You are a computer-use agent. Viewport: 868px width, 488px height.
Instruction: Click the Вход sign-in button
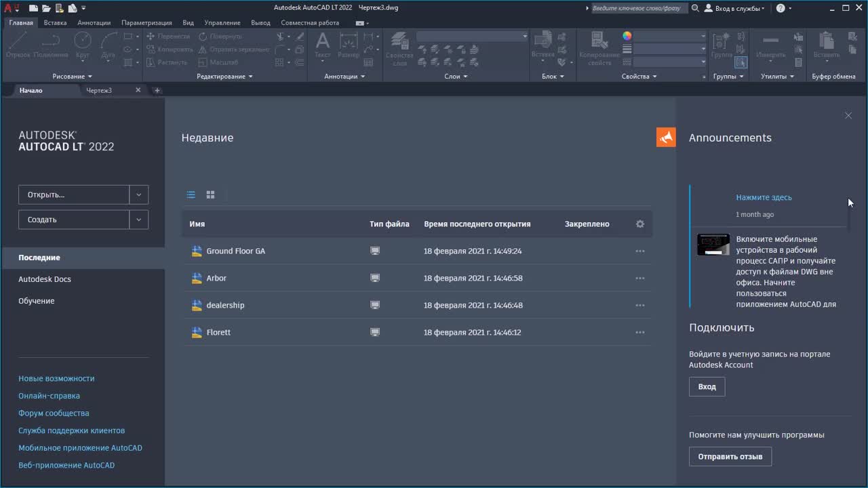707,386
